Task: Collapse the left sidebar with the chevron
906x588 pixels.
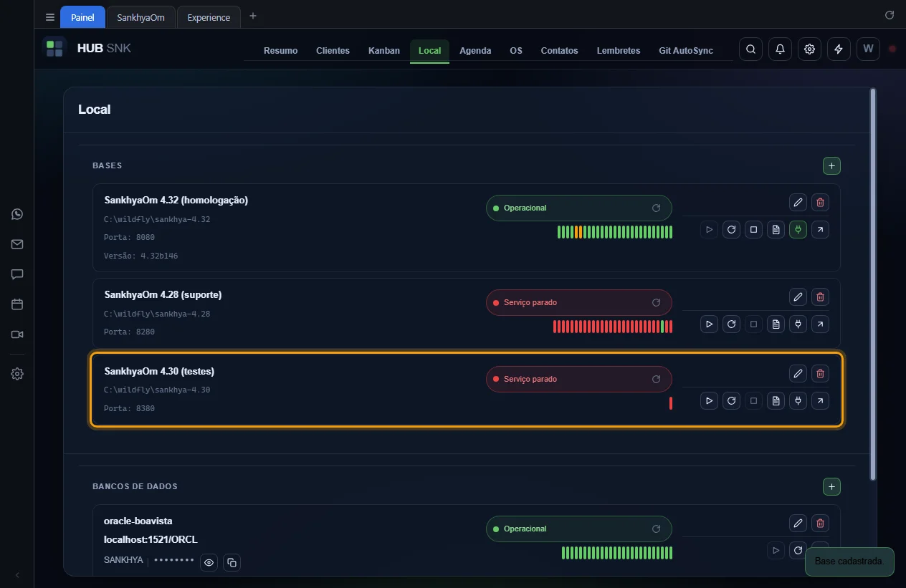Action: [x=17, y=575]
